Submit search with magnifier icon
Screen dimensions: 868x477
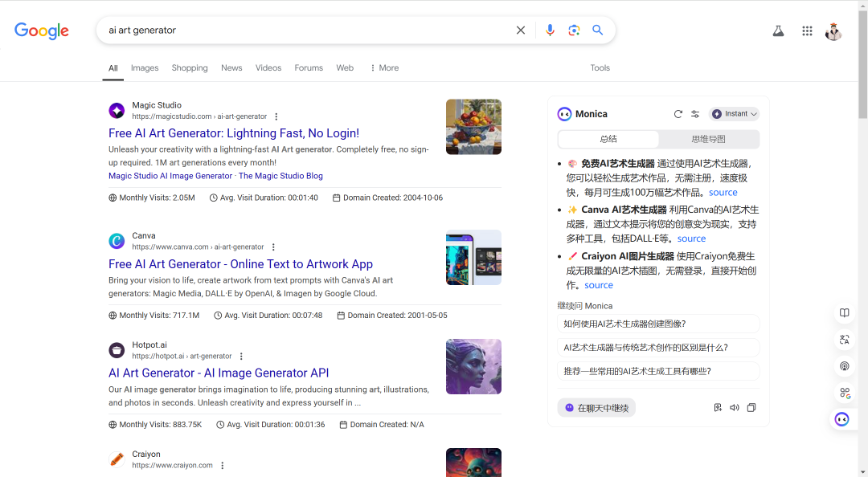click(x=597, y=30)
